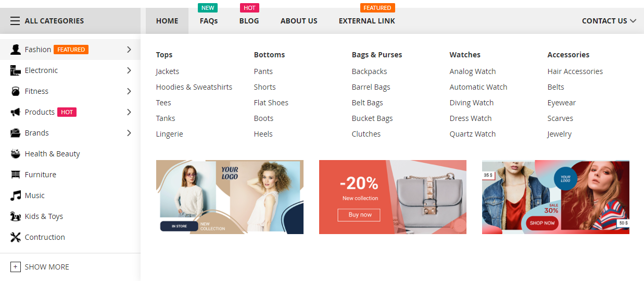Open Automatic Watch

(478, 87)
